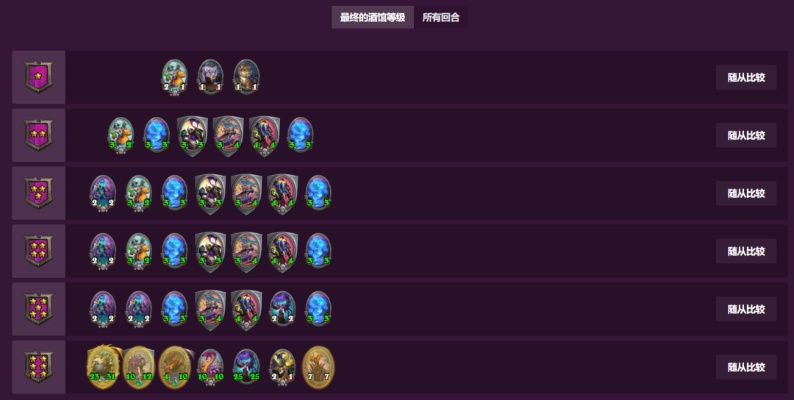Click the 10/10 snake minion in bottom row
Screen dimensions: 794x400
click(210, 366)
